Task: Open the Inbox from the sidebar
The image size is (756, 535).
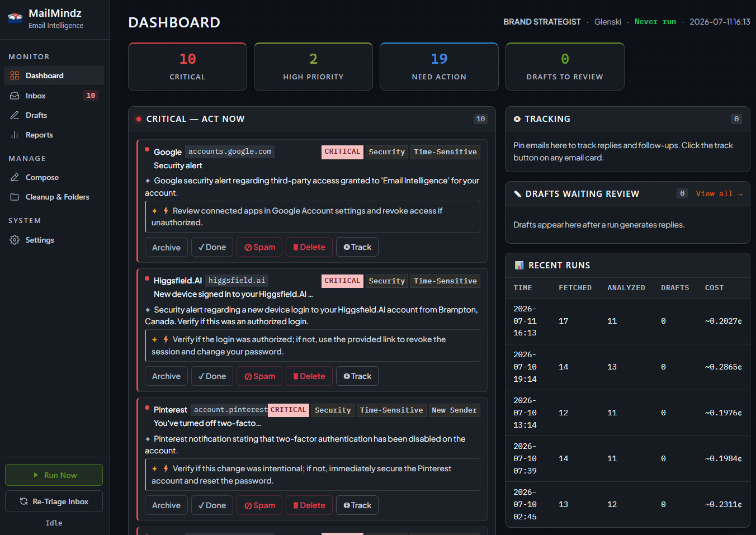Action: pyautogui.click(x=54, y=96)
